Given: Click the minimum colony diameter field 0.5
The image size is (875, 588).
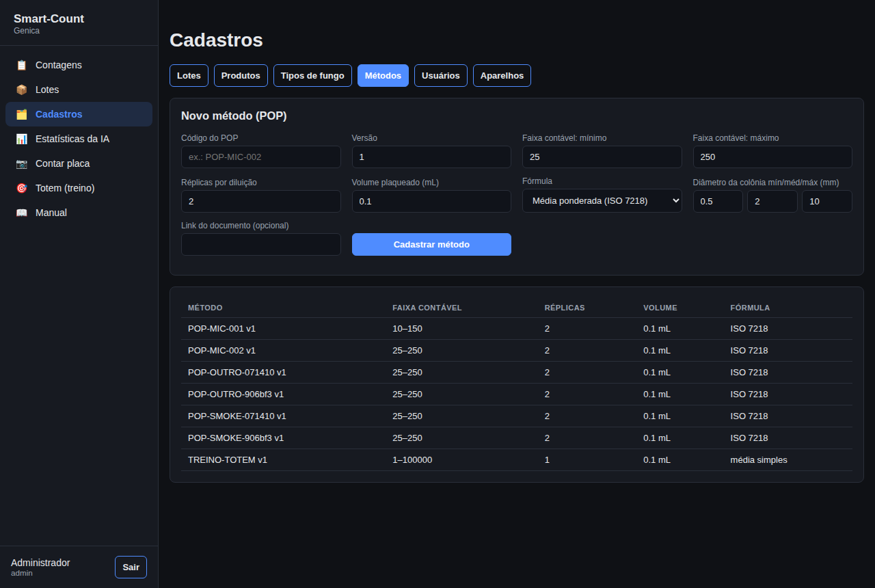Looking at the screenshot, I should click(718, 201).
